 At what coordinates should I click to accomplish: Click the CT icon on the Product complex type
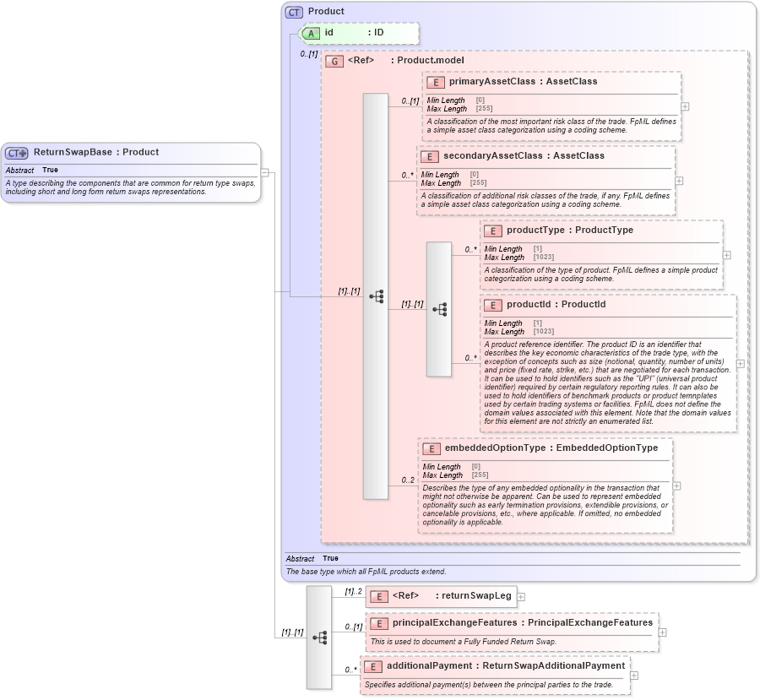293,11
